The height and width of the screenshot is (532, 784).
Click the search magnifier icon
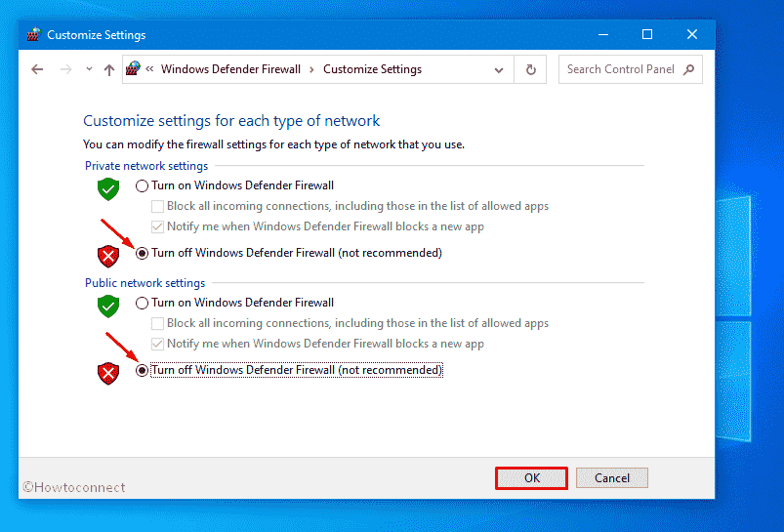(689, 69)
